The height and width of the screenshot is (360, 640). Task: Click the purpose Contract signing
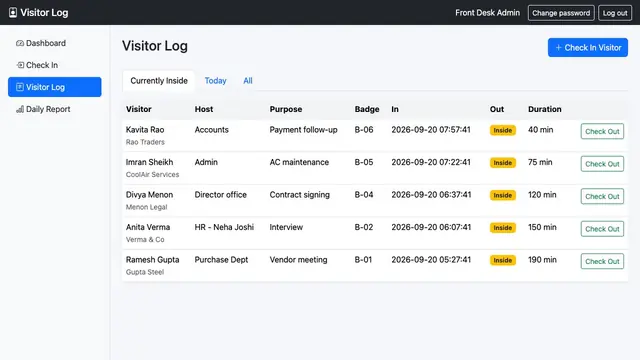click(300, 195)
